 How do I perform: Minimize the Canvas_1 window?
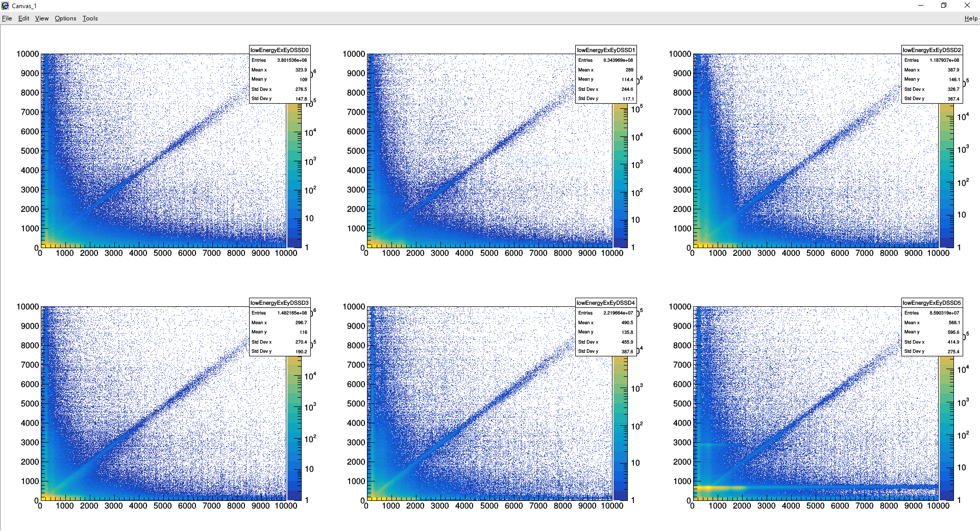click(921, 6)
